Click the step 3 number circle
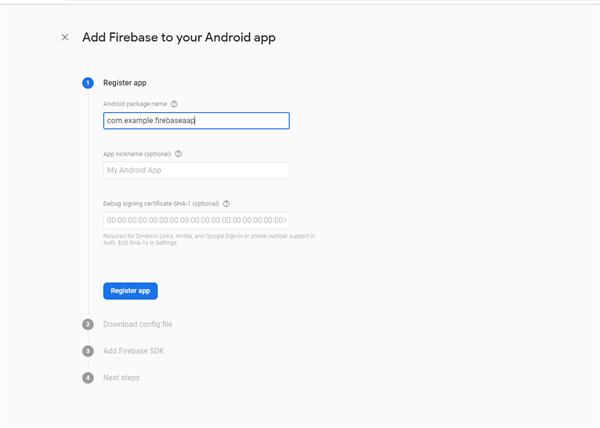This screenshot has width=600, height=428. coord(88,351)
